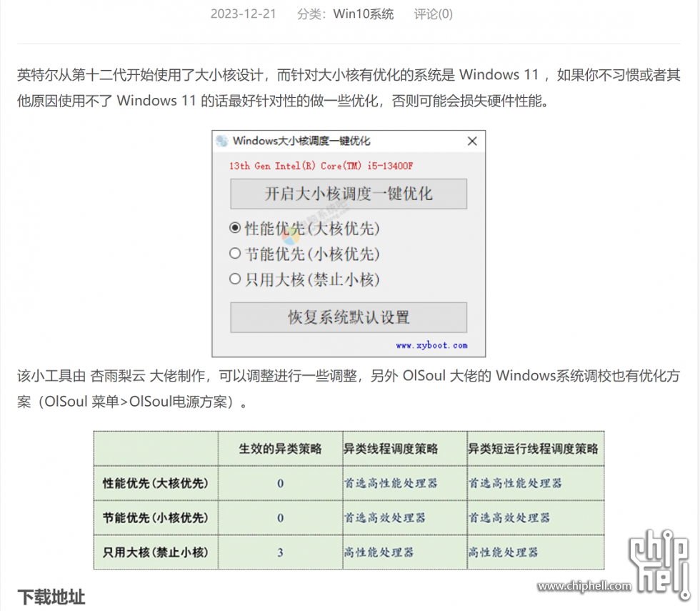Click the Windows大小核调度一键优化 title text
Viewport: 700px width, 611px height.
coord(301,141)
